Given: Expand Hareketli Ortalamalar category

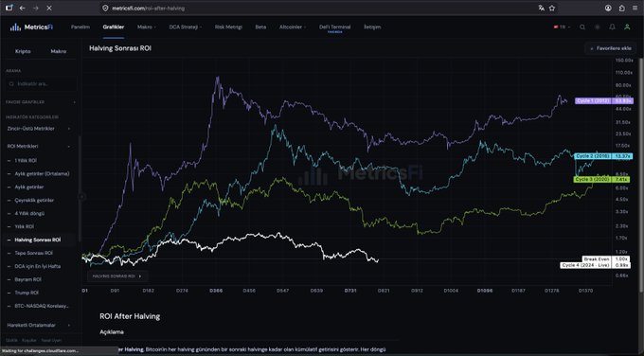Looking at the screenshot, I should point(38,325).
